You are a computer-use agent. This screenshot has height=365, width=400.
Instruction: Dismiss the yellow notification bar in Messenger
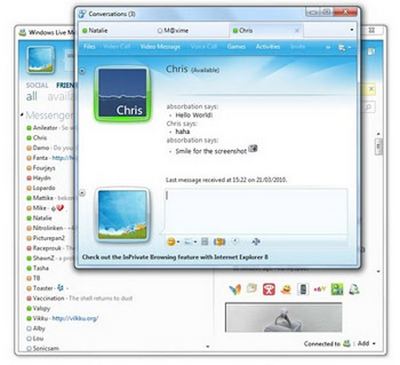pos(371,89)
